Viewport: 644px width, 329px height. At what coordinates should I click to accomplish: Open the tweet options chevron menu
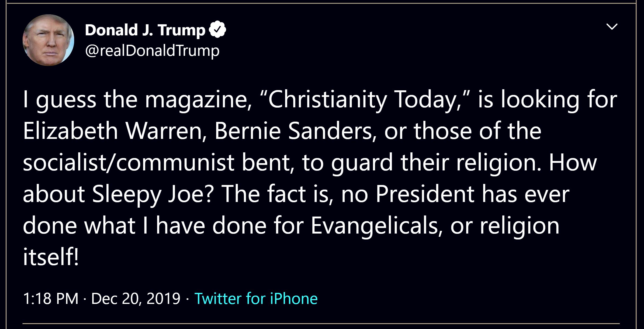point(611,26)
